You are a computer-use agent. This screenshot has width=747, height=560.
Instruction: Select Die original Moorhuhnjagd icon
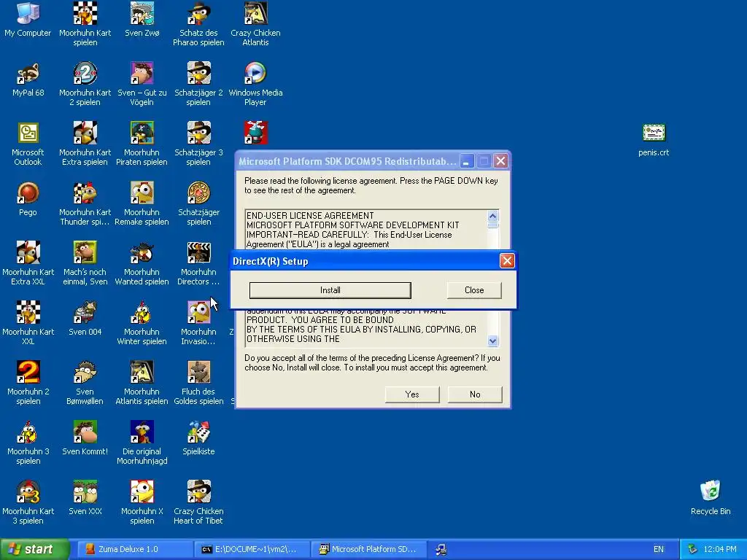142,443
